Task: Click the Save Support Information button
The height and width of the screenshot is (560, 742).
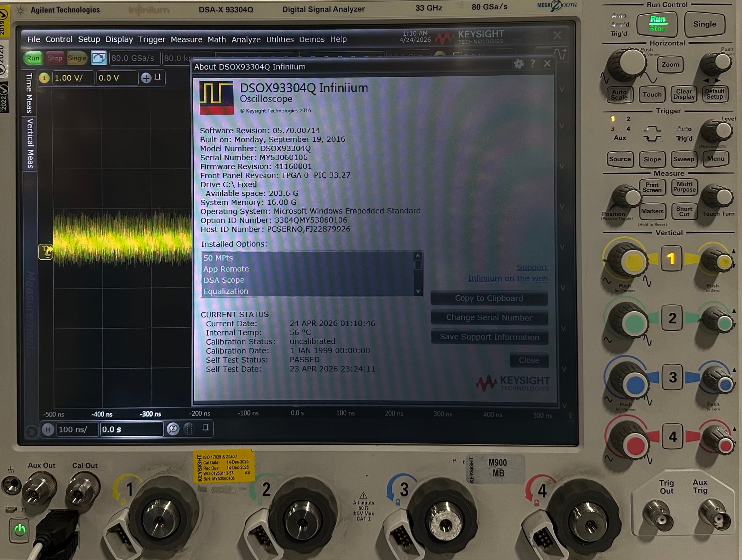Action: coord(489,337)
